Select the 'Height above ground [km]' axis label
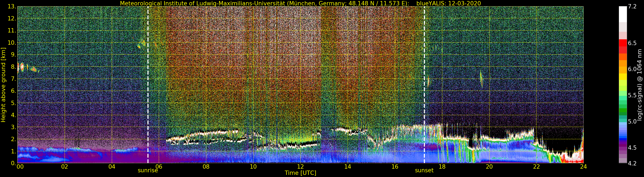644x177 pixels. (x=3, y=85)
